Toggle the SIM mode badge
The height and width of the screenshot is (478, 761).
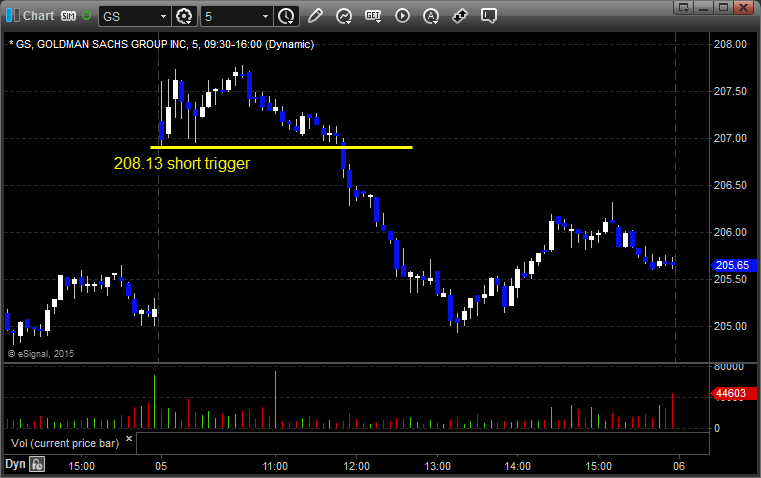point(68,16)
